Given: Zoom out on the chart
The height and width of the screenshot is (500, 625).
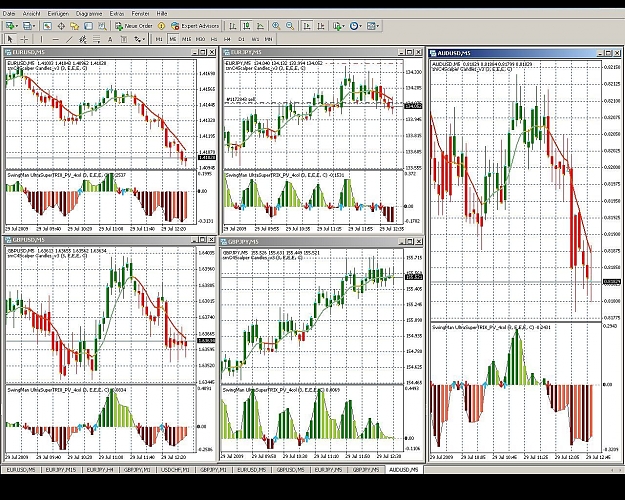Looking at the screenshot, I should [x=290, y=26].
